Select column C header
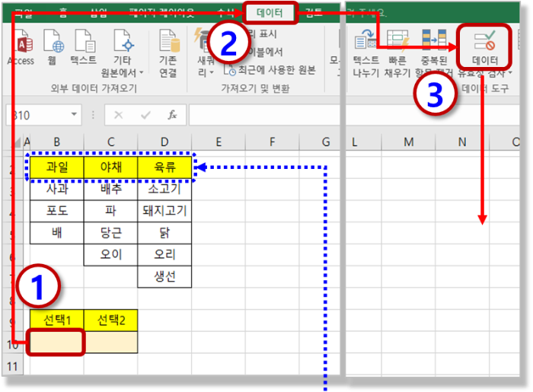 (111, 142)
